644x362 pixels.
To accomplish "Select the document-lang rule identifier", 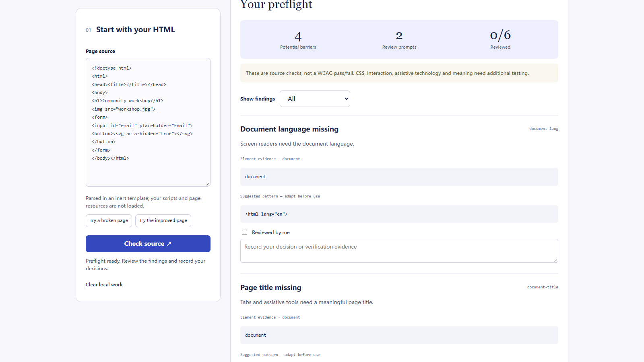I will 543,129.
